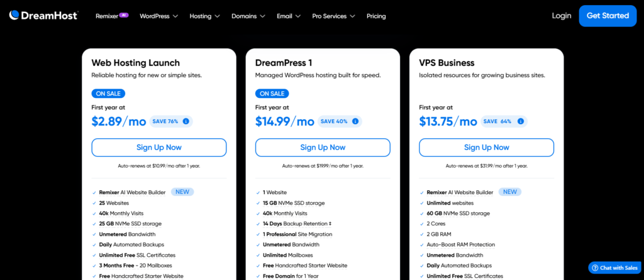Sign up for VPS Business

click(487, 148)
